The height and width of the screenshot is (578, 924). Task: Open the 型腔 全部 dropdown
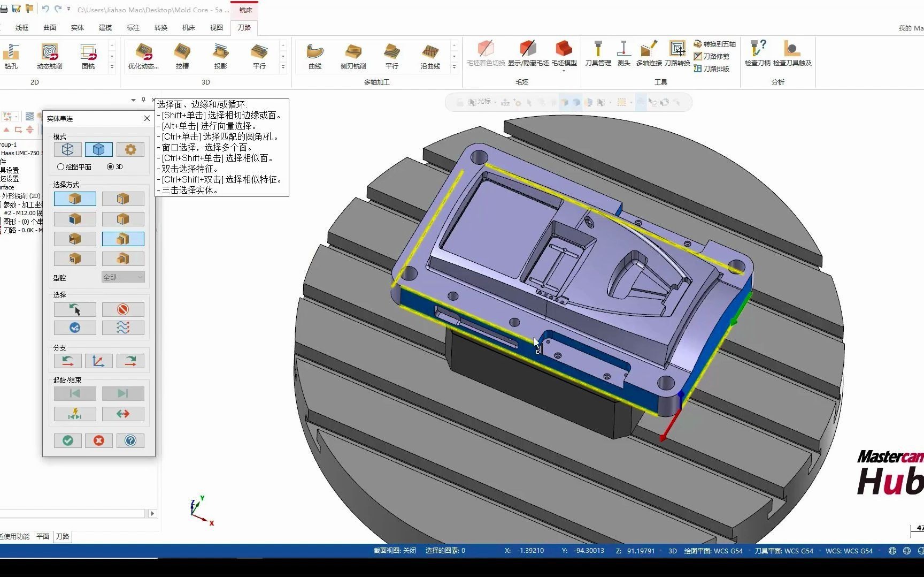pos(122,277)
